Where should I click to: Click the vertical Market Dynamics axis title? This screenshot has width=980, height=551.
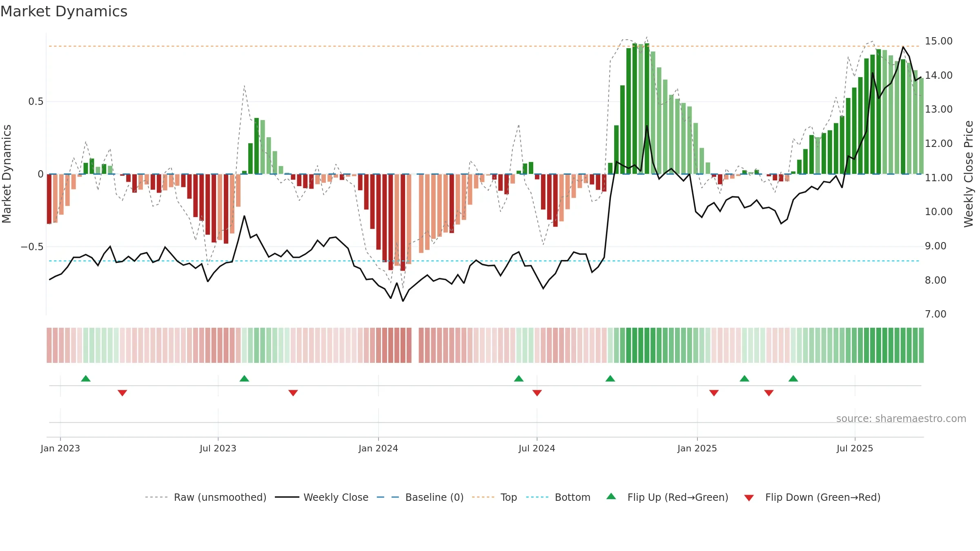(x=7, y=174)
